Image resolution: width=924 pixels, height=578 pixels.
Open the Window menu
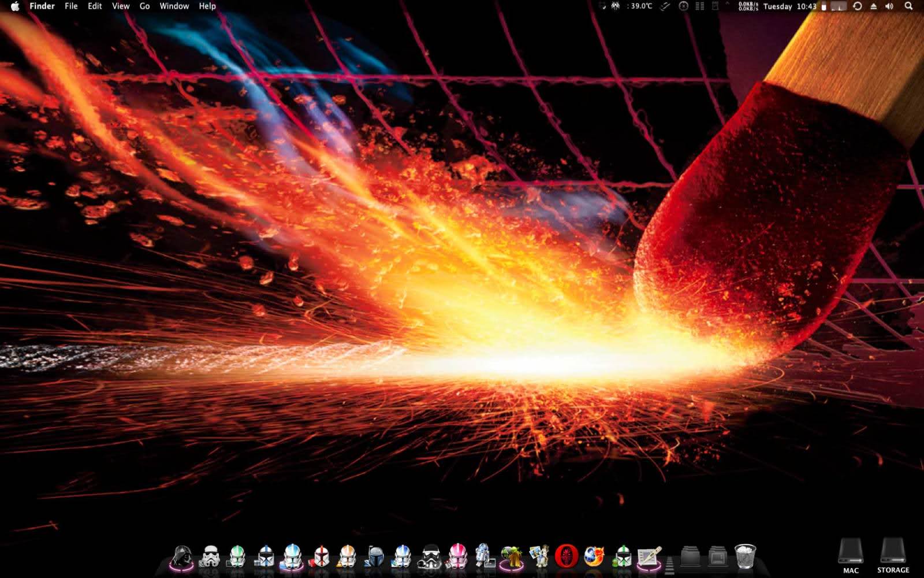click(174, 6)
